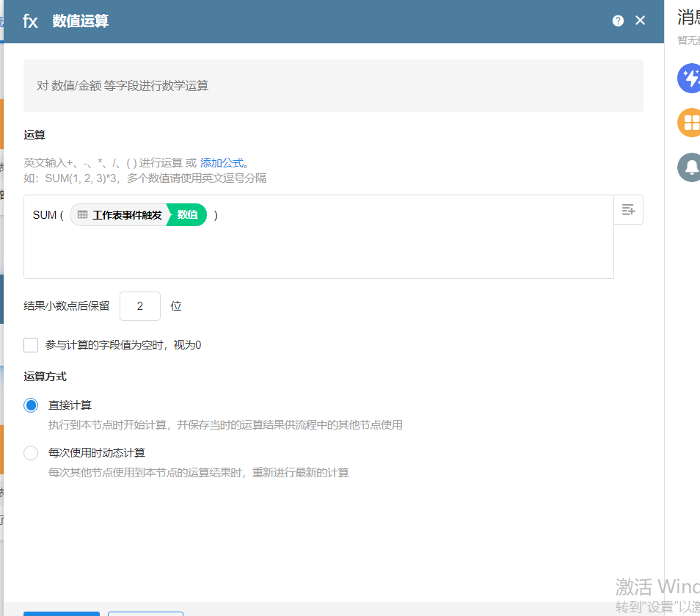Click the blue lightning message icon
The image size is (700, 616).
click(690, 79)
